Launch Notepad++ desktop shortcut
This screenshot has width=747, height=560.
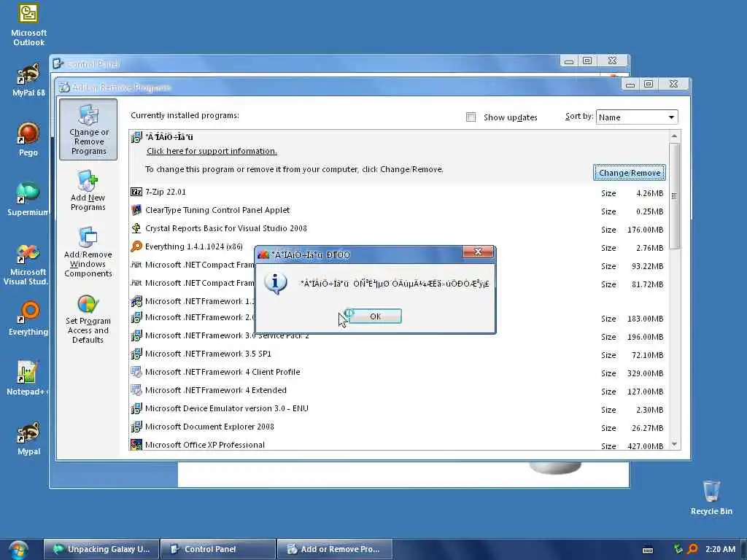pyautogui.click(x=28, y=378)
